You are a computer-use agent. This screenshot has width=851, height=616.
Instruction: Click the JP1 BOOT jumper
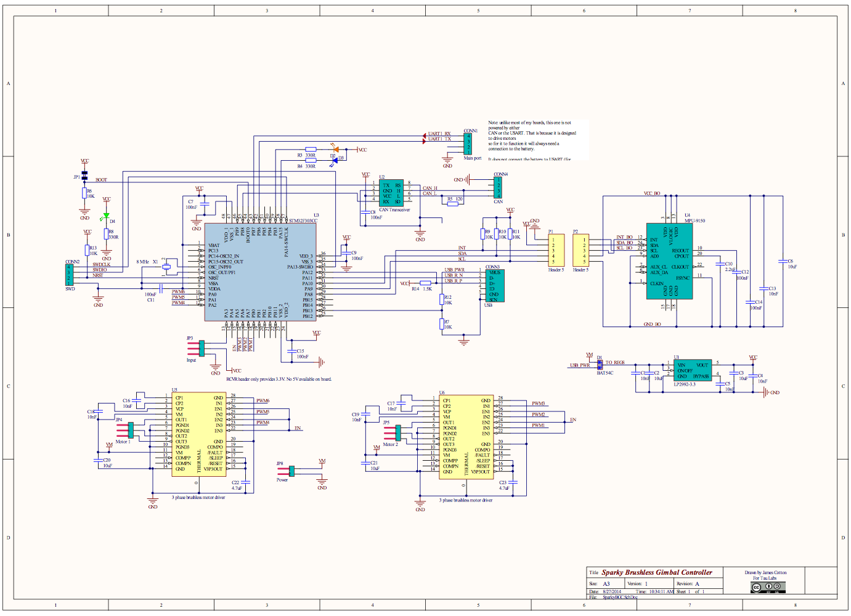point(84,176)
